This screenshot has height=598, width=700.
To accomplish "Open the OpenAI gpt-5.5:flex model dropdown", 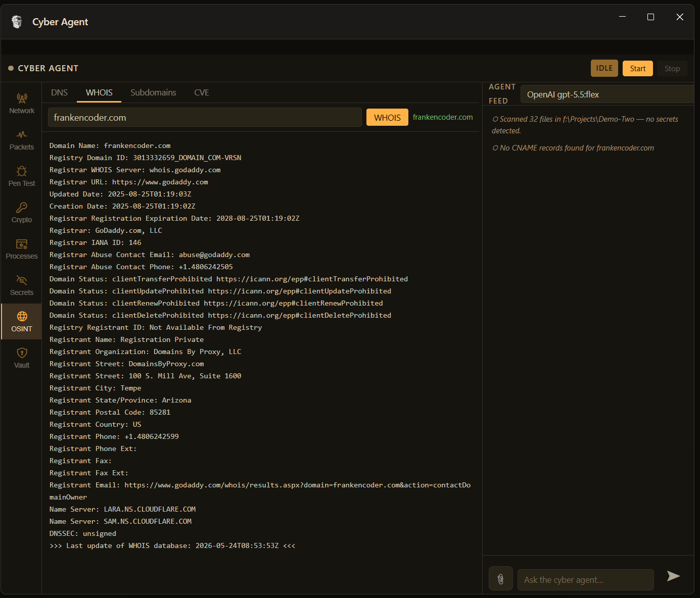I will click(x=607, y=94).
